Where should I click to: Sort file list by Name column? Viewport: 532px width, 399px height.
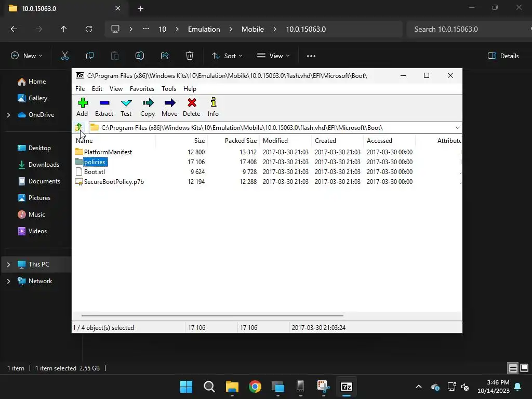pyautogui.click(x=114, y=140)
